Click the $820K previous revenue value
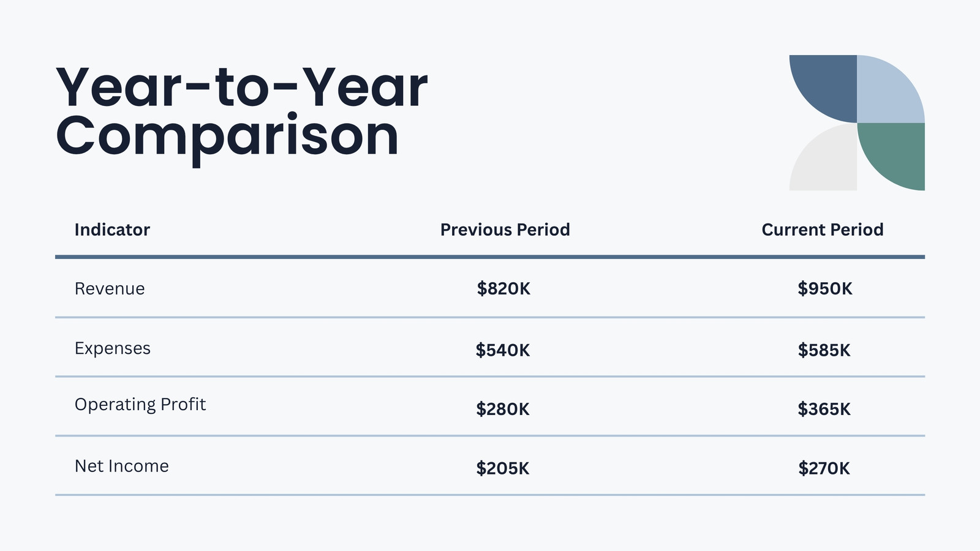 point(503,288)
